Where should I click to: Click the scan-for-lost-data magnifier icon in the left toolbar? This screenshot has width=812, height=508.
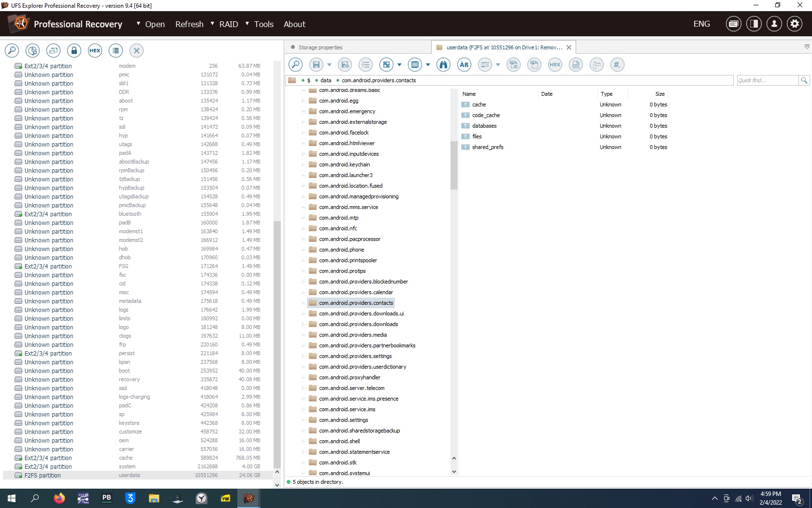point(12,50)
